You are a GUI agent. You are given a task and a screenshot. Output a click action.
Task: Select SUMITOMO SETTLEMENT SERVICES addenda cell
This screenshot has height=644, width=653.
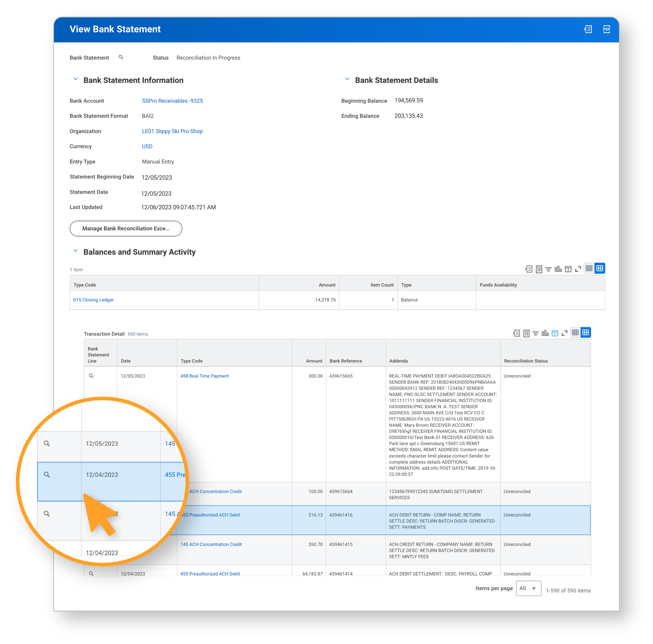[x=443, y=494]
